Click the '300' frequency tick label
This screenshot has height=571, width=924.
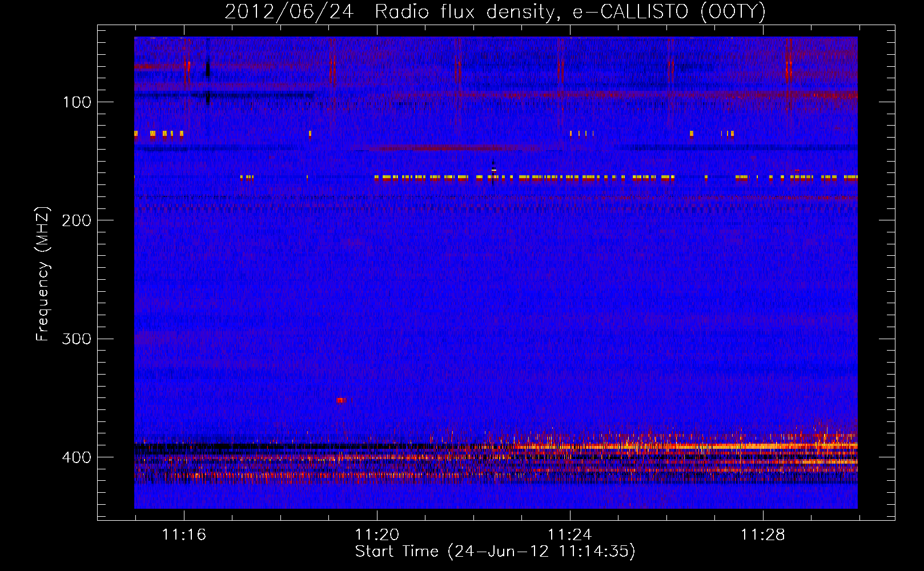point(77,339)
